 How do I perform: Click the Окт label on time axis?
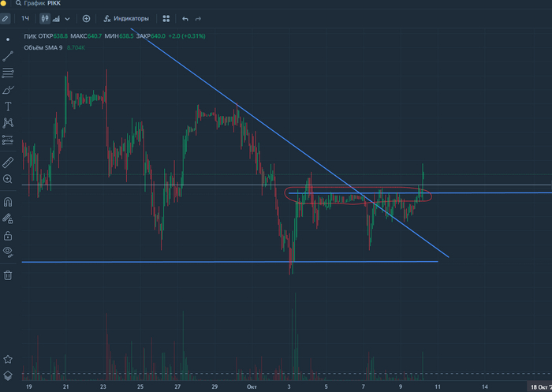coord(252,386)
